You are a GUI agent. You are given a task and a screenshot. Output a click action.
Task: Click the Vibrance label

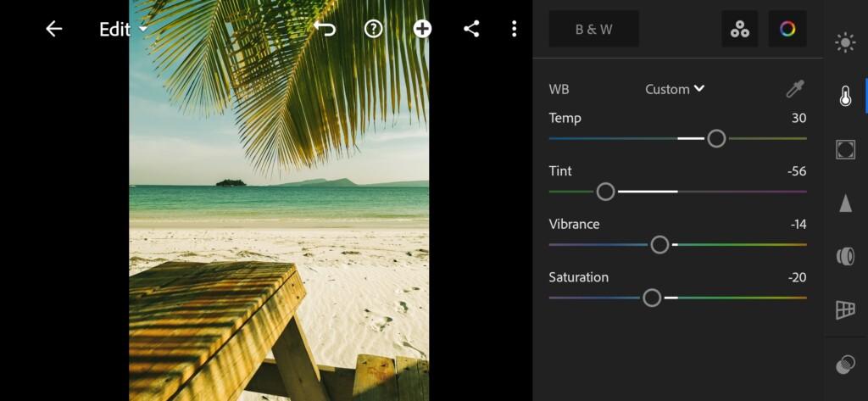point(574,225)
